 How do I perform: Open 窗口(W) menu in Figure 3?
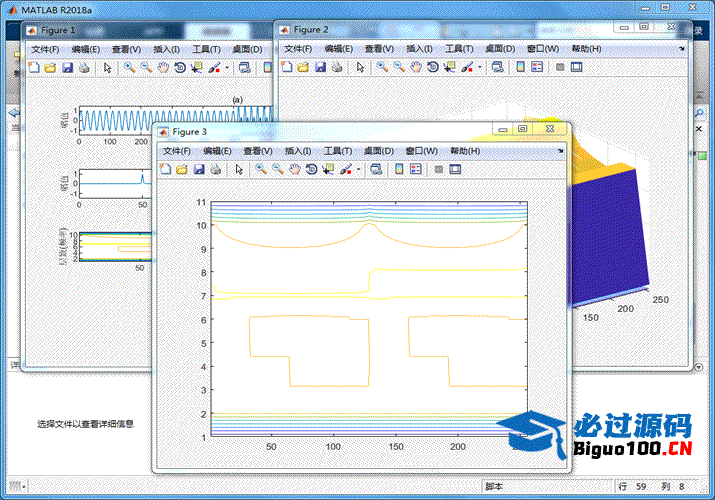pos(421,151)
